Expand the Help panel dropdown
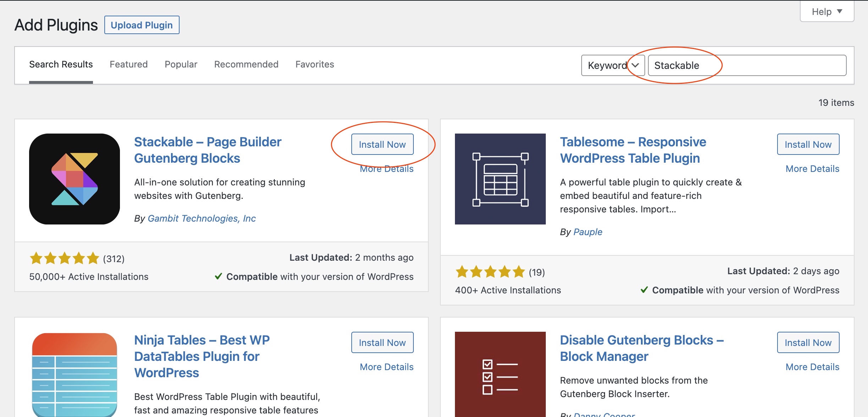 (827, 12)
